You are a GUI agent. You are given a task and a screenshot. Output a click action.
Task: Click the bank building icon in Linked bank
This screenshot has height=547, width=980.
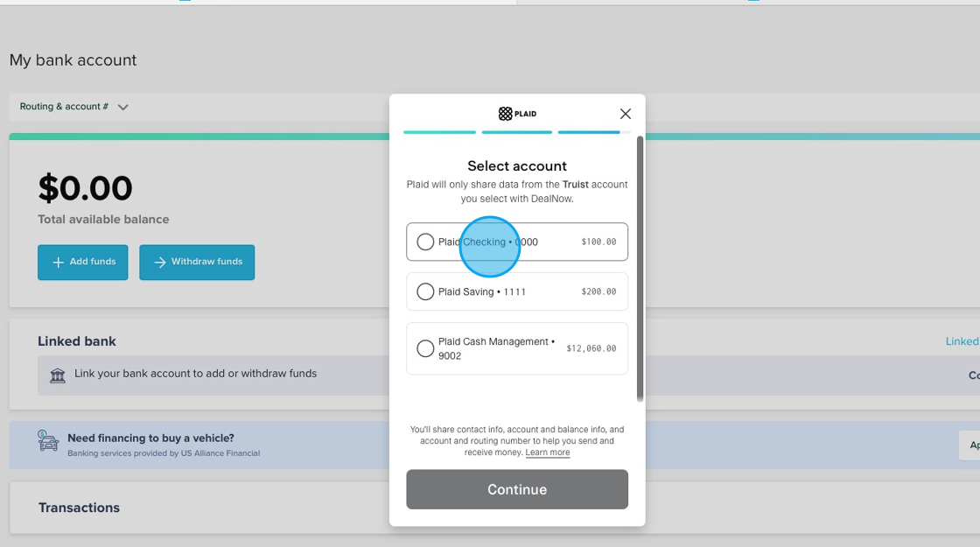58,375
